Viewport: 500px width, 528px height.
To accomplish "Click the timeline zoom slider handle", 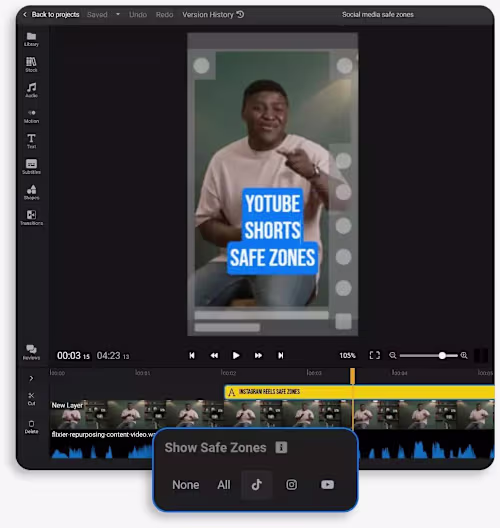I will (x=442, y=356).
